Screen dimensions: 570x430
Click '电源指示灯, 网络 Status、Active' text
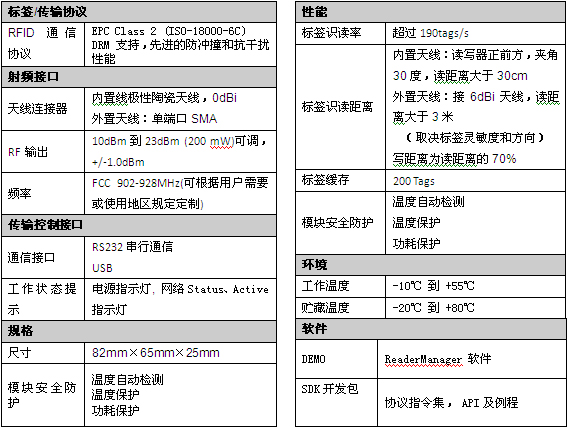pyautogui.click(x=180, y=289)
